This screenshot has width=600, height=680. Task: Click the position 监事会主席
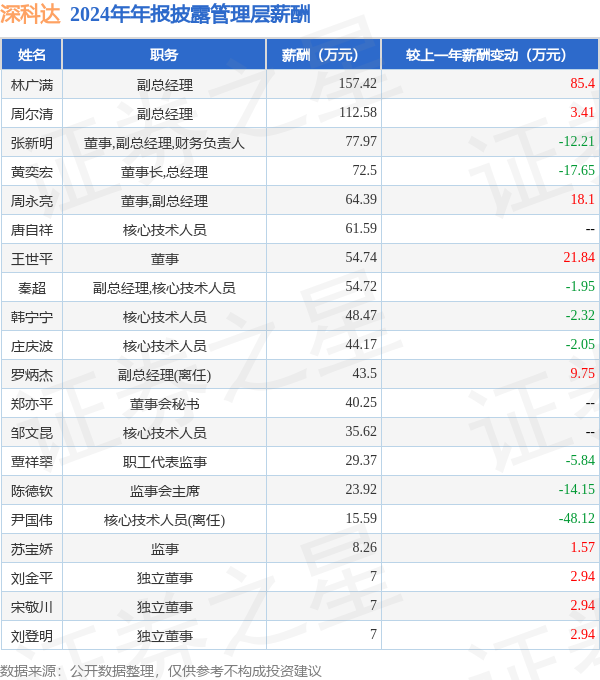[164, 491]
